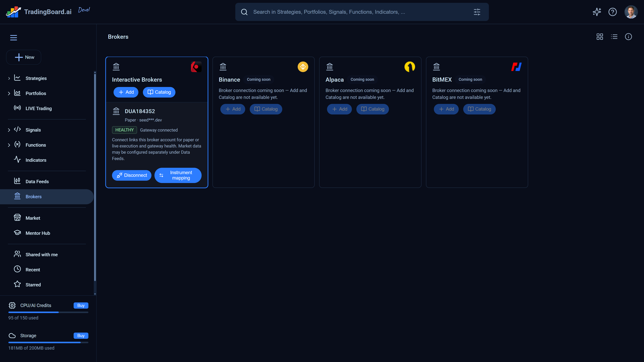Viewport: 644px width, 362px height.
Task: Open Instrument mapping
Action: [178, 175]
